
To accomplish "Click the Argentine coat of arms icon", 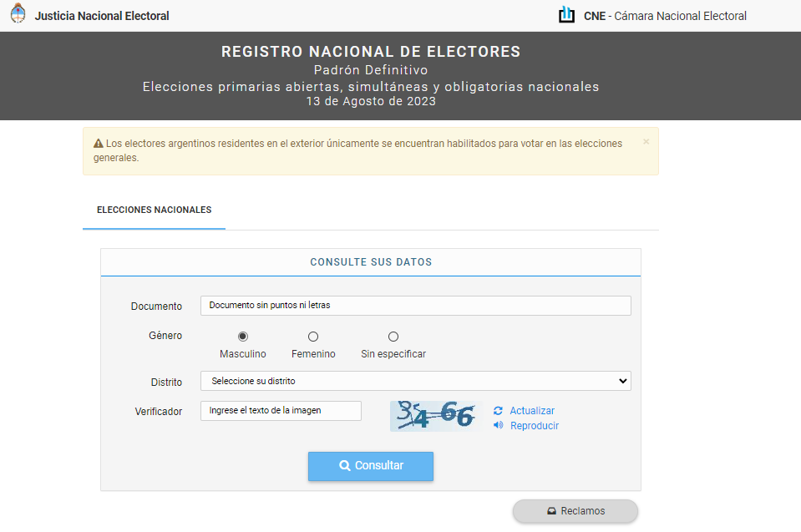I will [18, 15].
